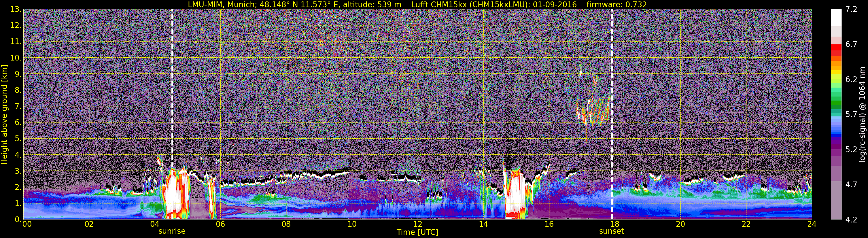The width and height of the screenshot is (868, 238).
Task: Click the 'firmware: 0.732' text in title
Action: [617, 4]
